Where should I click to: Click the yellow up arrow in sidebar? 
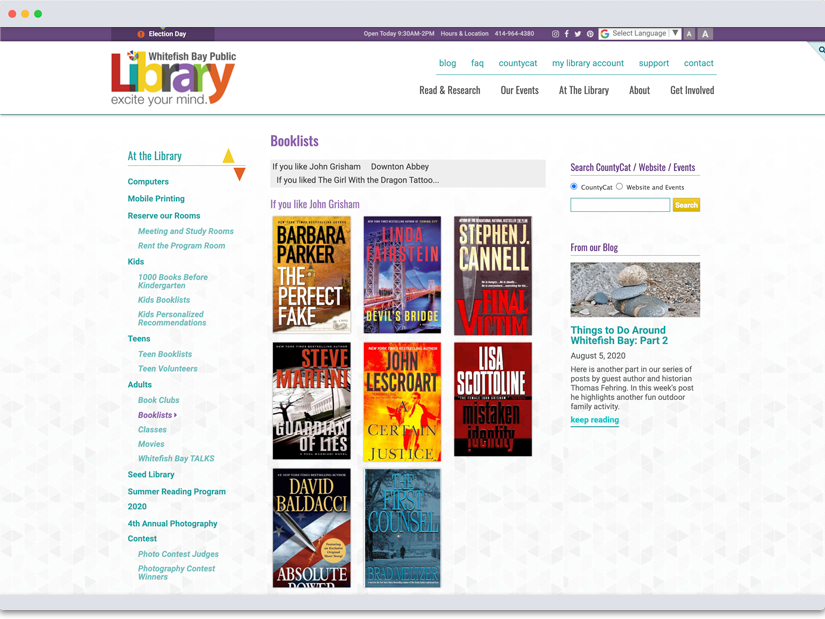pyautogui.click(x=229, y=156)
